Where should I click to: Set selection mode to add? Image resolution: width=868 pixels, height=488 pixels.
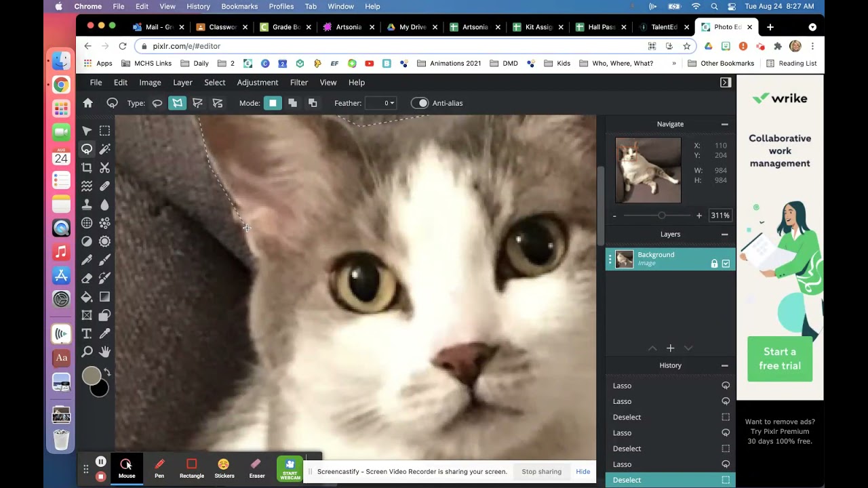point(292,103)
